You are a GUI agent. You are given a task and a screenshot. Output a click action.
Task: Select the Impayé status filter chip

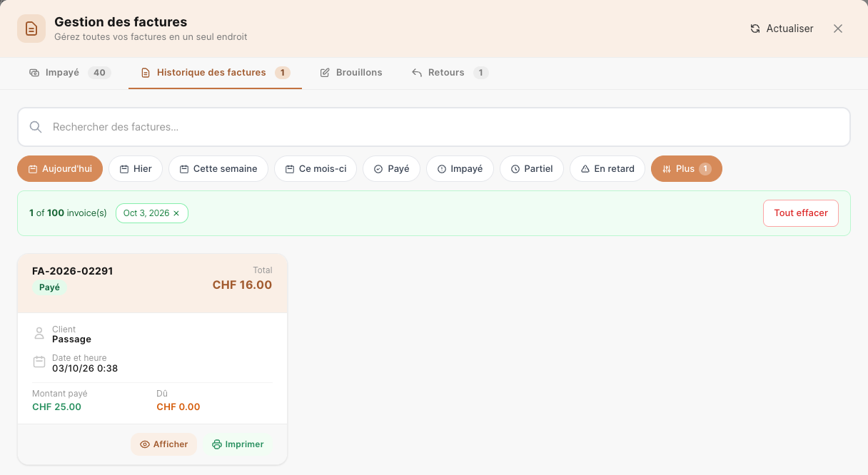[460, 169]
